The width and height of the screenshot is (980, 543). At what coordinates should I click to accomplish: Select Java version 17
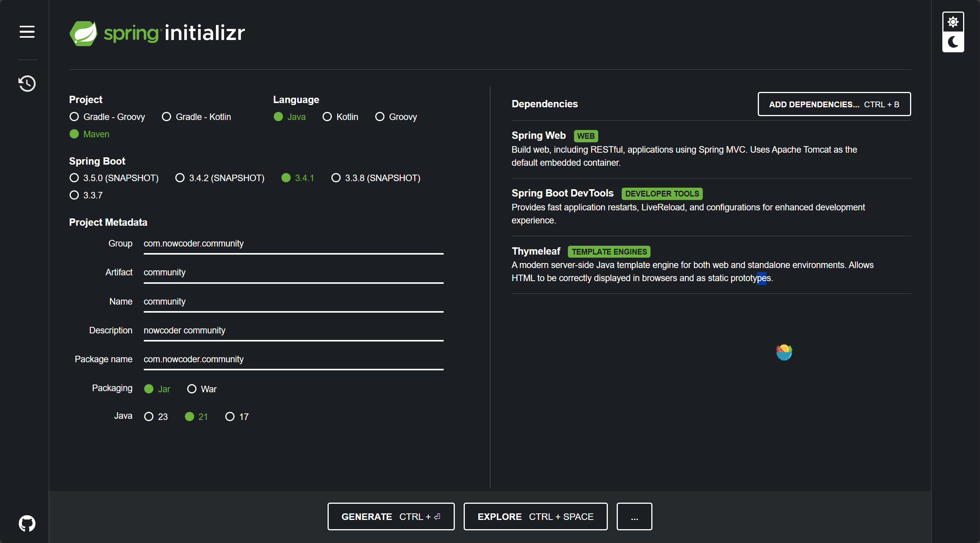[230, 416]
